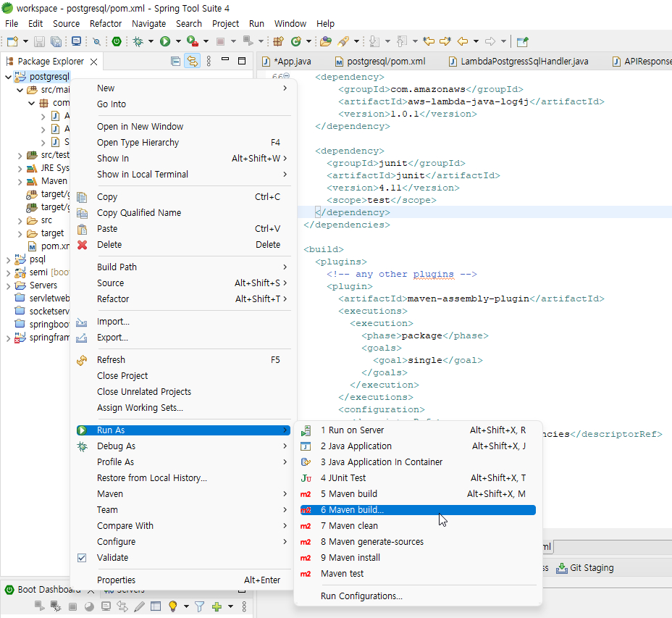Switch to the LambdaPostgressSqlHandler.java tab
The width and height of the screenshot is (672, 618).
[x=524, y=62]
